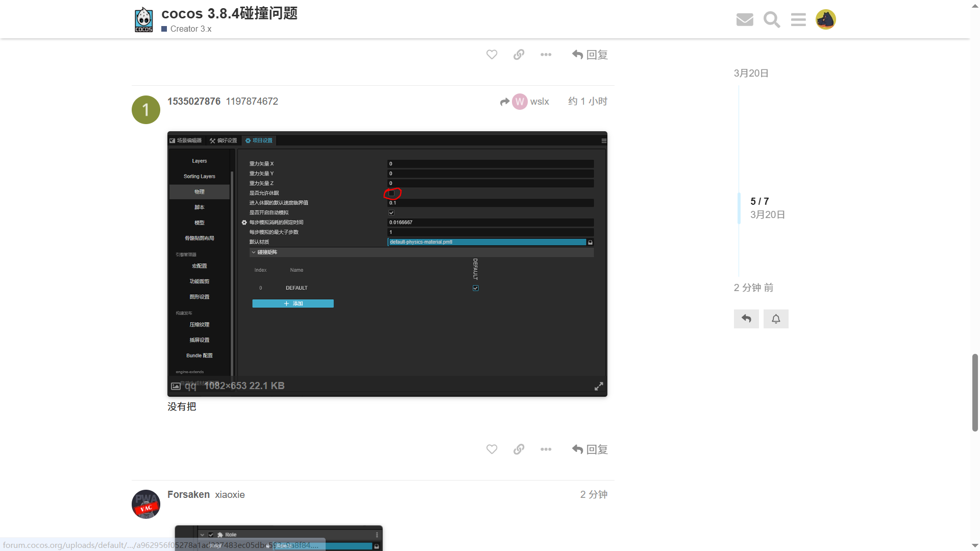This screenshot has width=980, height=551.
Task: Open username 1535027876 profile
Action: click(x=194, y=101)
